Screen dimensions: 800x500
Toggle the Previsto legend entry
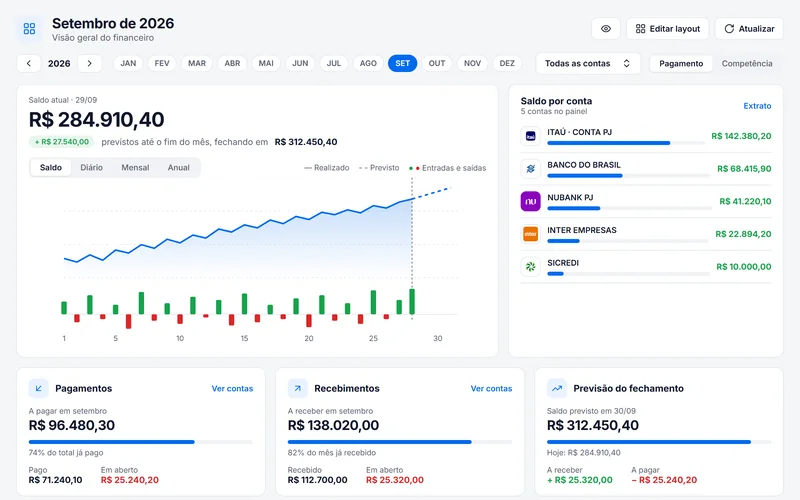click(379, 168)
